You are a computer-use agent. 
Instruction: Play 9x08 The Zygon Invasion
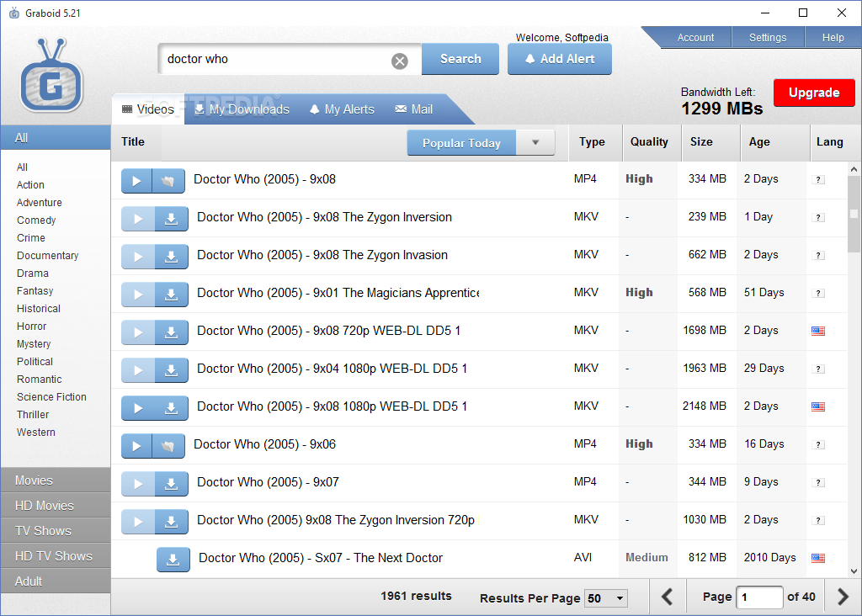point(138,257)
